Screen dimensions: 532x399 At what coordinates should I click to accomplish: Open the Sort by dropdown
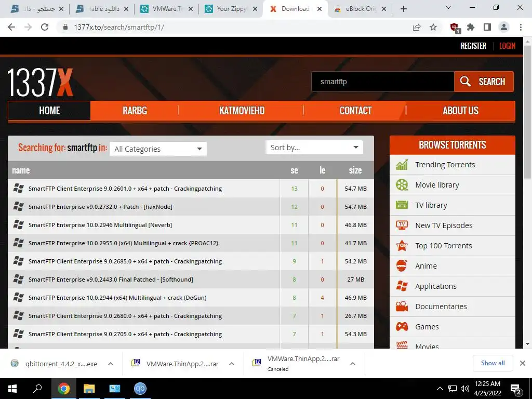coord(314,148)
